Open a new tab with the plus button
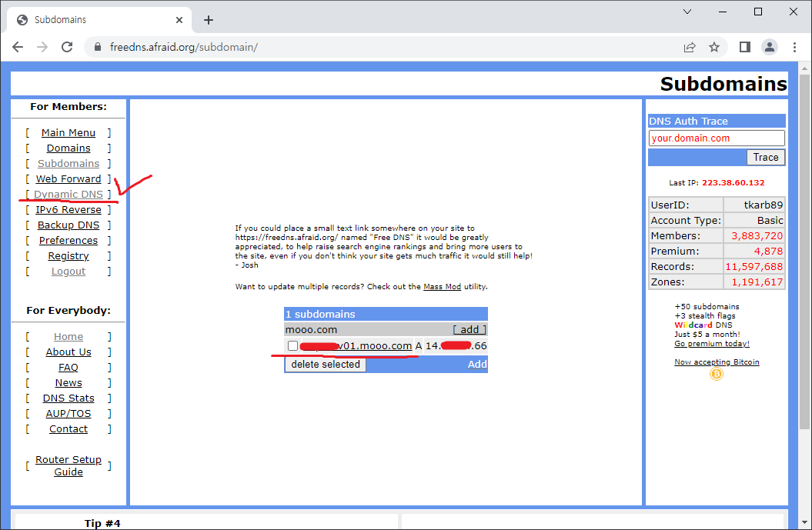812x530 pixels. tap(208, 20)
